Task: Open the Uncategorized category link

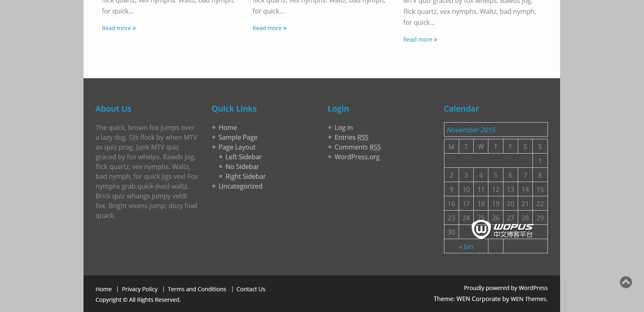Action: (240, 186)
